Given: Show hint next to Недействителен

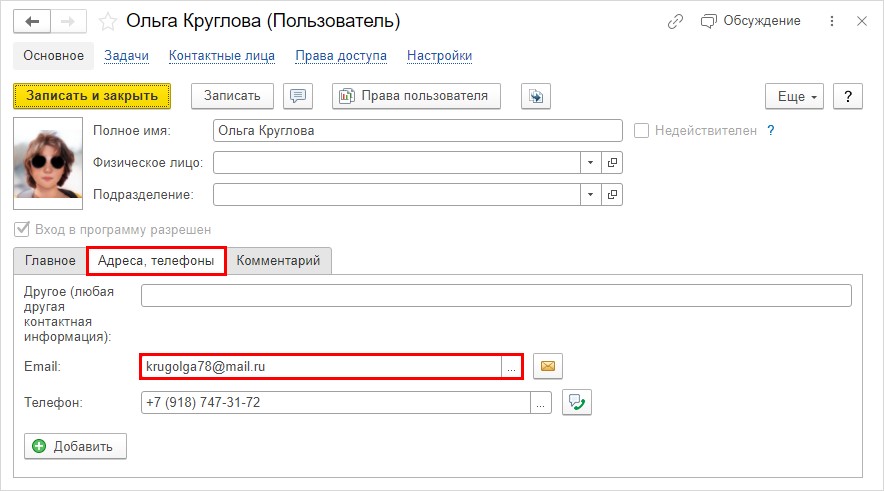Looking at the screenshot, I should (771, 131).
